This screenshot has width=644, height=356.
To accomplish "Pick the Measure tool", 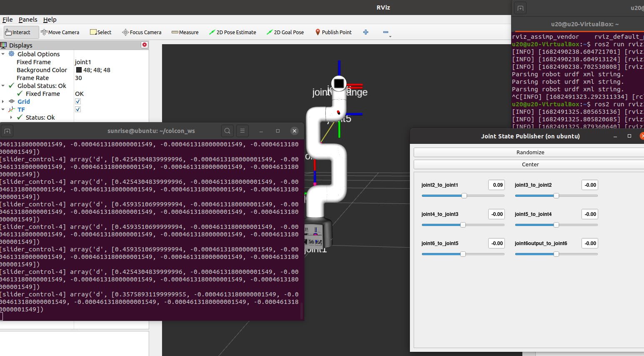I will (185, 32).
